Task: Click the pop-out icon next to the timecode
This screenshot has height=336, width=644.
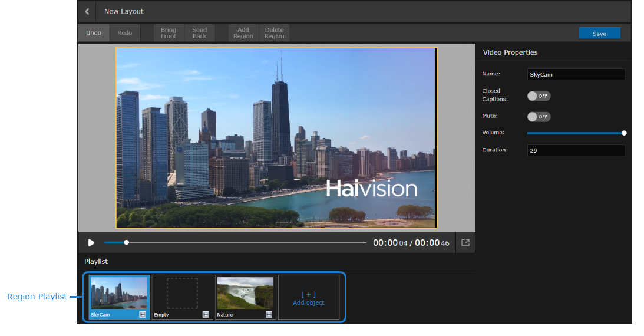Action: (x=465, y=242)
